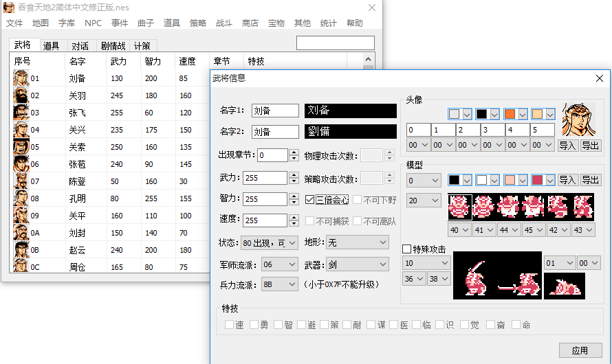612x364 pixels.
Task: Select the model sprite above dropdown 43
Action: click(x=582, y=207)
